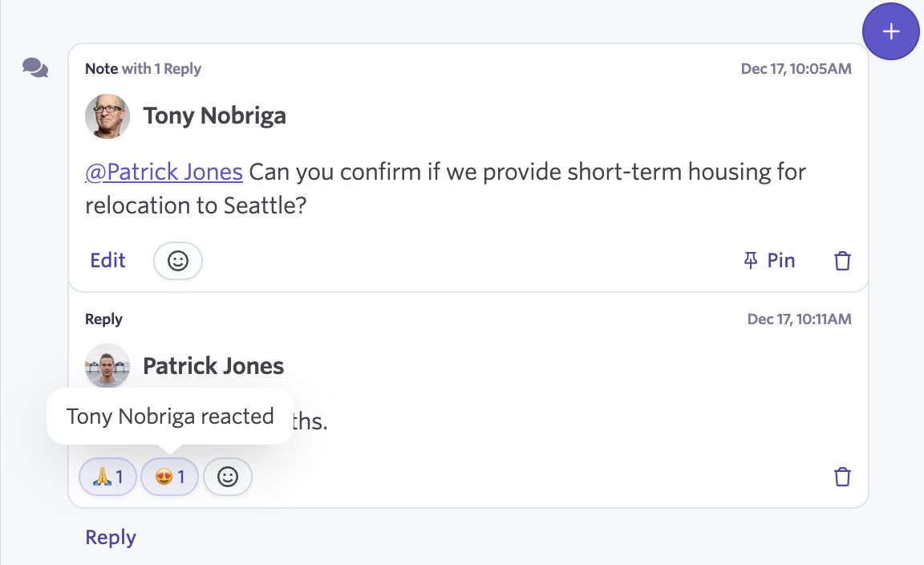Click the Tony Nobriga author name
This screenshot has width=924, height=565.
point(214,116)
